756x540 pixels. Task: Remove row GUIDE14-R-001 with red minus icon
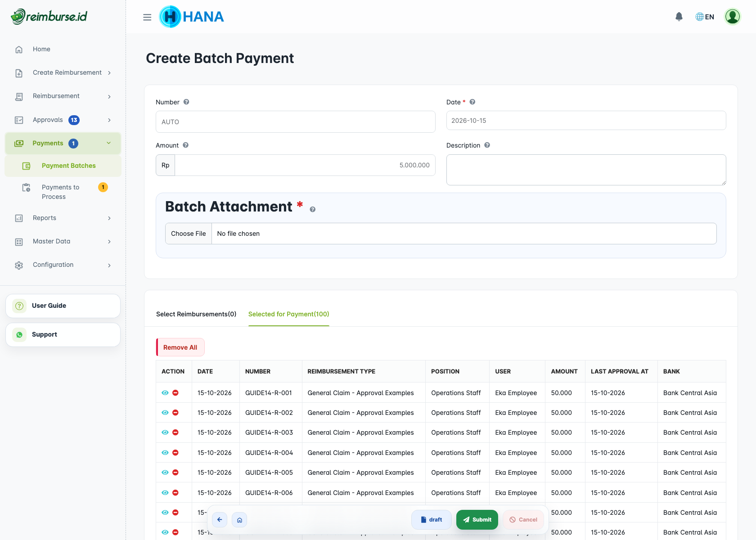click(x=175, y=393)
